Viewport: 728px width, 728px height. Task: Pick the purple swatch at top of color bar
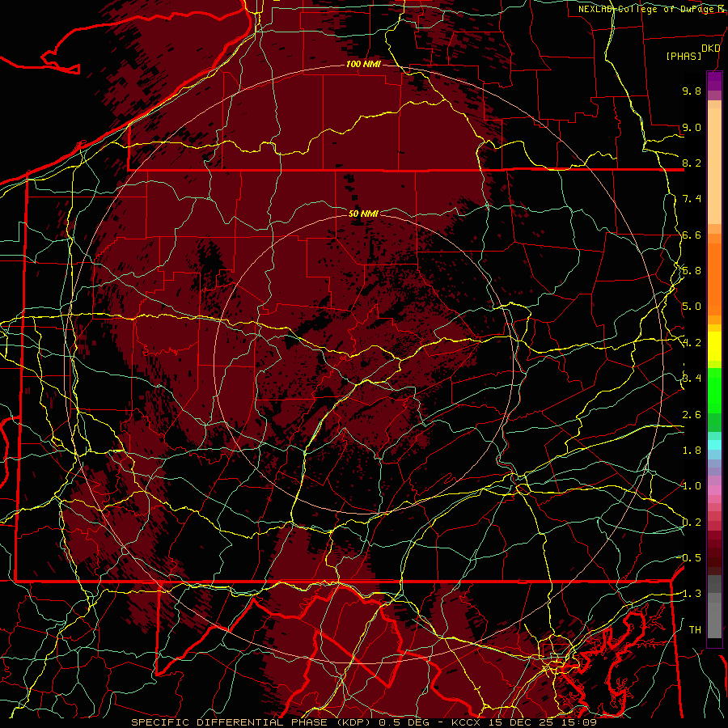[714, 81]
